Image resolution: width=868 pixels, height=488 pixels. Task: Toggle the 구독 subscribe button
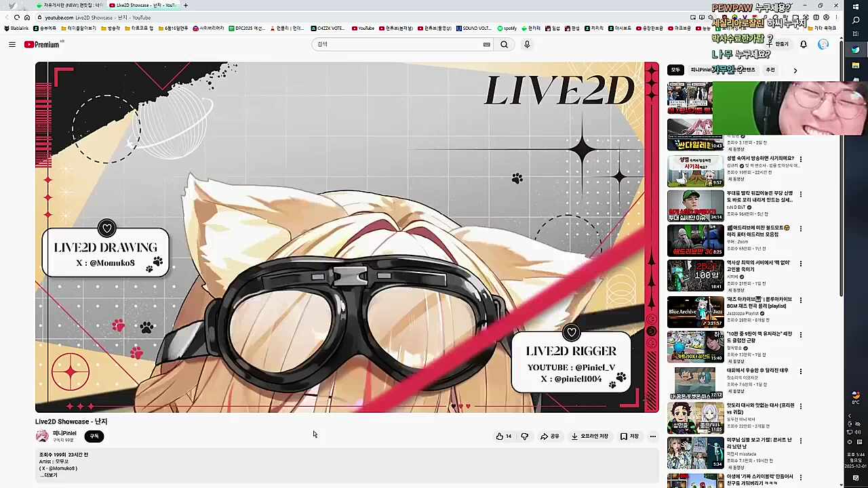tap(94, 436)
